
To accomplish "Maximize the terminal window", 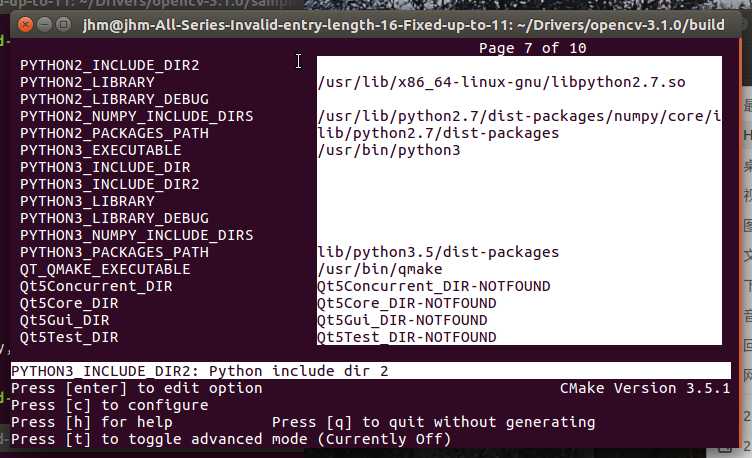I will coord(63,24).
